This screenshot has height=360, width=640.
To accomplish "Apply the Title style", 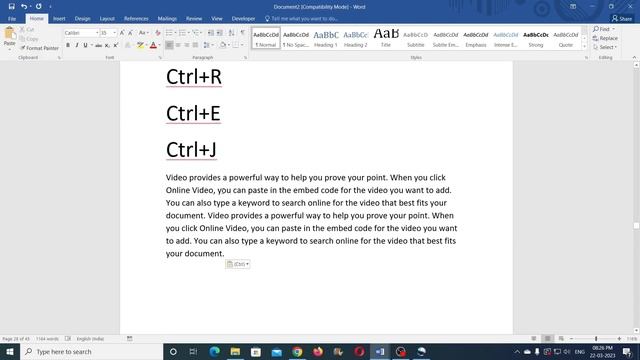I will click(386, 38).
